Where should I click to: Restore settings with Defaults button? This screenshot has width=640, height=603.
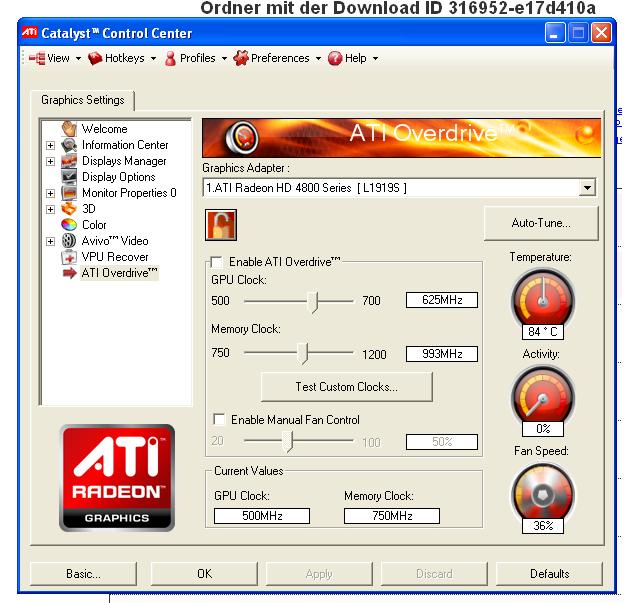coord(549,574)
